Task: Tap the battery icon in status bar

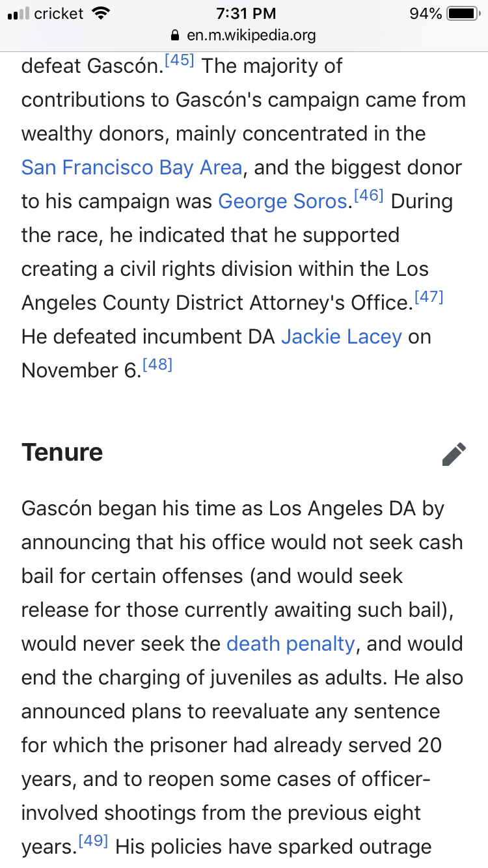Action: [x=463, y=13]
